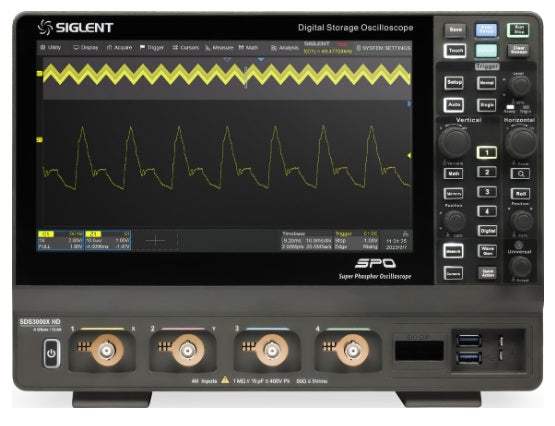Click the yellow trigger level marker at right edge
The height and width of the screenshot is (426, 555).
(409, 155)
